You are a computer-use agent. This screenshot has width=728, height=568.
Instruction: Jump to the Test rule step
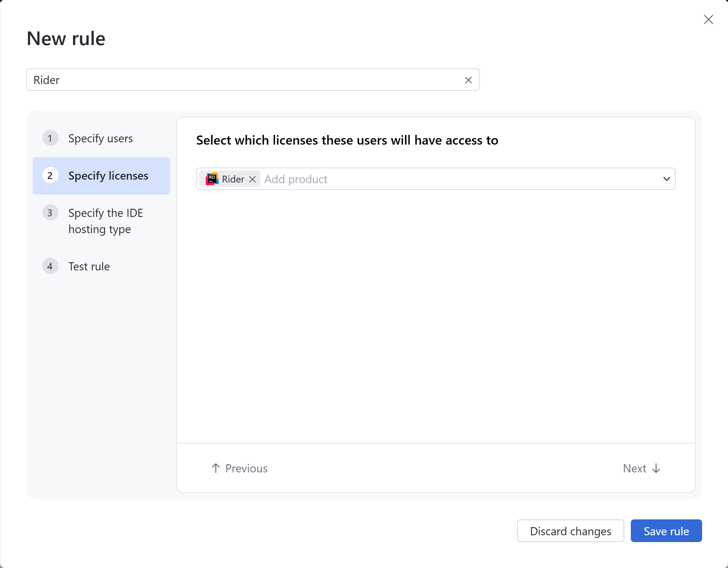pos(101,266)
